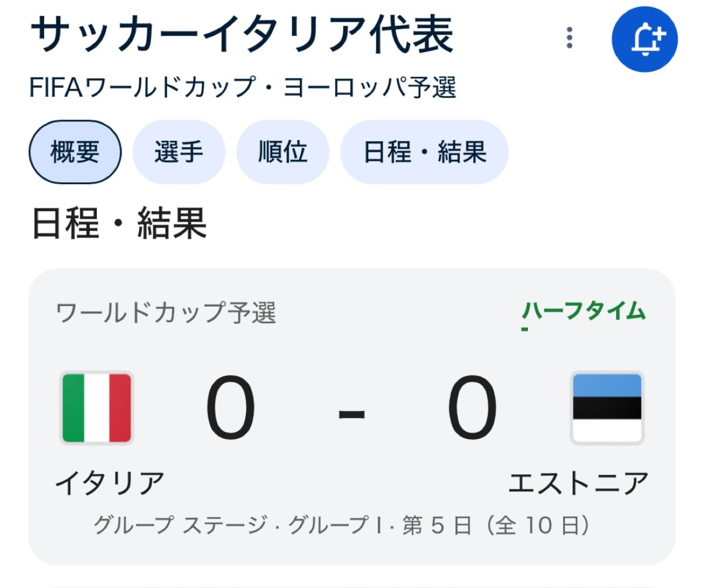Click the 日程・結果 section heading
704x588 pixels.
pyautogui.click(x=119, y=223)
